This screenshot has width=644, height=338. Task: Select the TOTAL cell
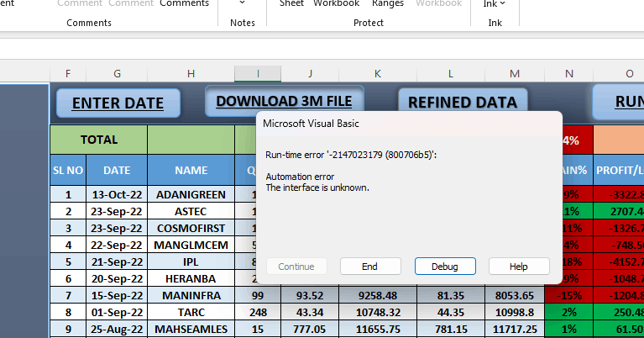point(98,140)
